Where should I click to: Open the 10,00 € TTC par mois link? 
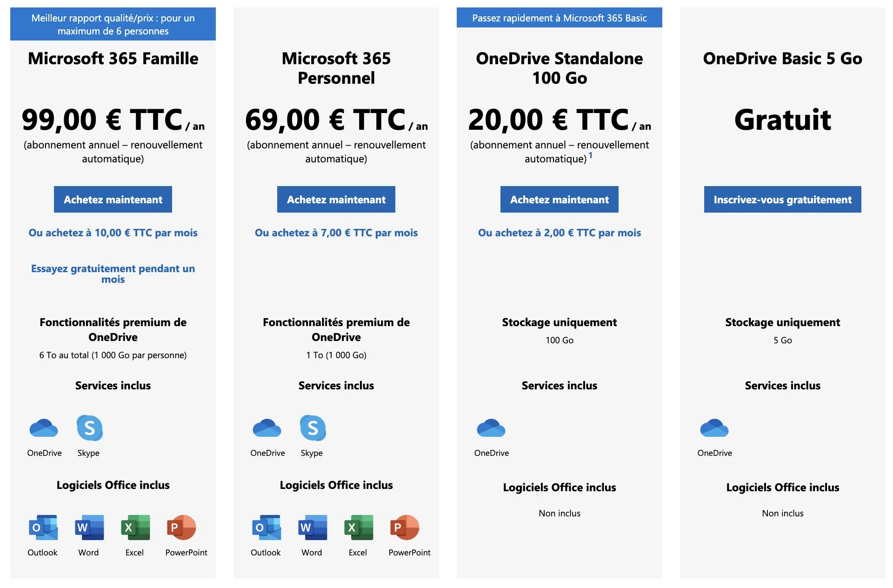click(113, 233)
